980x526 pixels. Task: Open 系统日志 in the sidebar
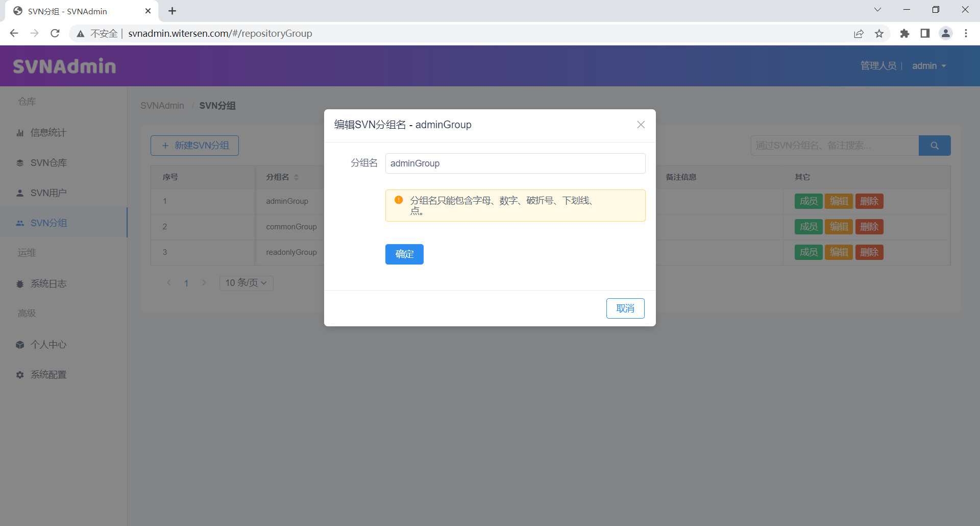click(48, 284)
